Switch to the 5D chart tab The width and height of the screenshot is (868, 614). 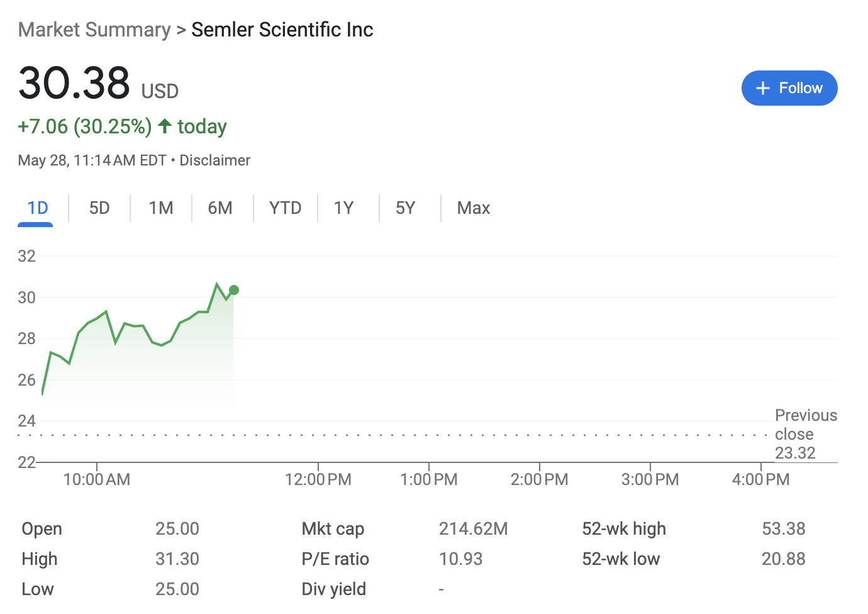99,208
